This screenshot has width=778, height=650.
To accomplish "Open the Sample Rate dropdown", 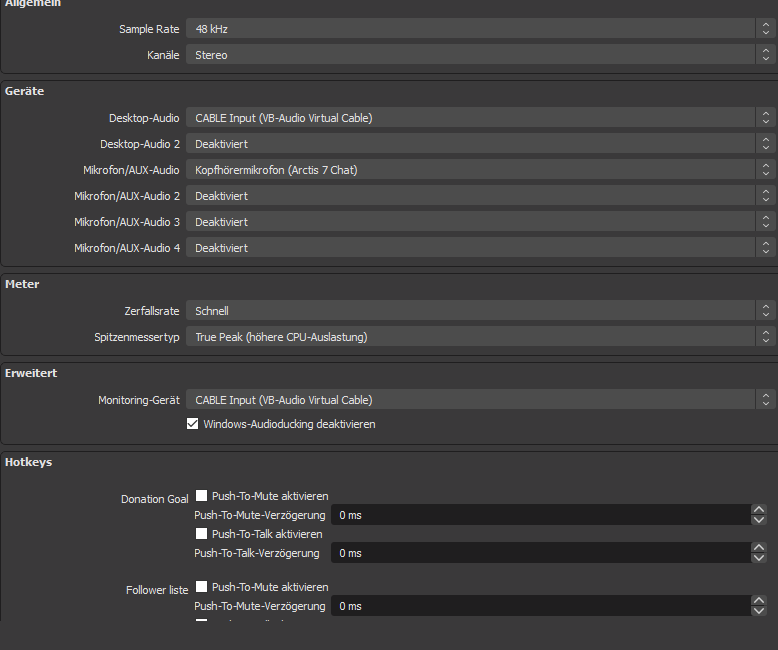I will coord(470,29).
